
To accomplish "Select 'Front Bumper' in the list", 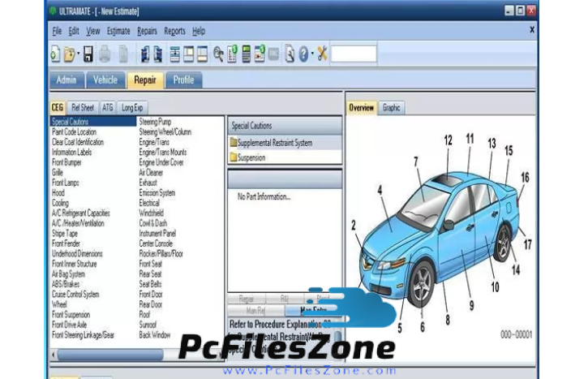I will pyautogui.click(x=67, y=162).
